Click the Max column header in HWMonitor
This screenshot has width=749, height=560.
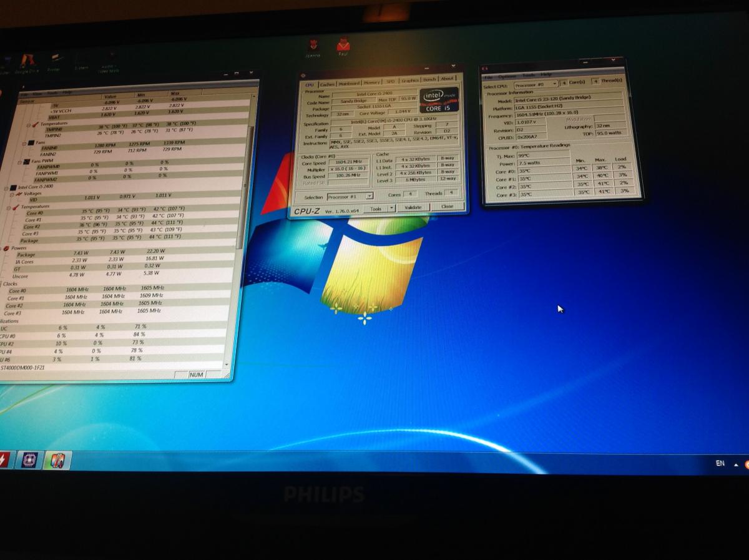click(174, 94)
